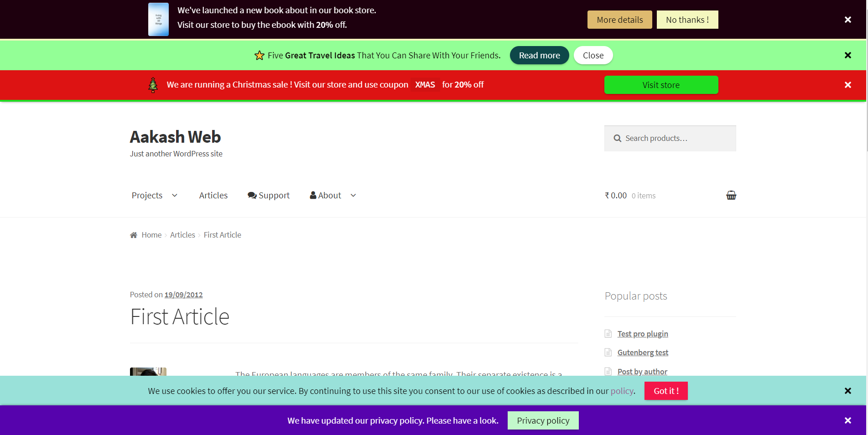Dismiss the purple privacy policy bar X
The image size is (868, 435).
tap(847, 420)
